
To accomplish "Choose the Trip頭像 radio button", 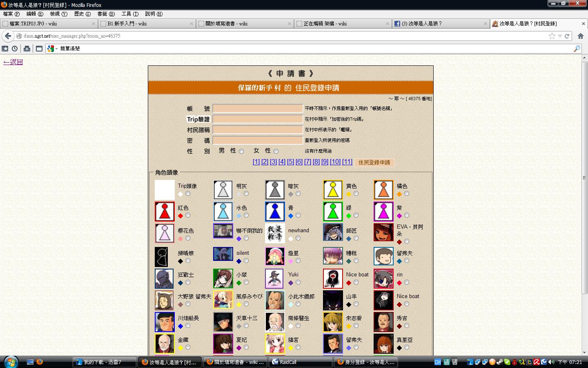I will tap(188, 193).
